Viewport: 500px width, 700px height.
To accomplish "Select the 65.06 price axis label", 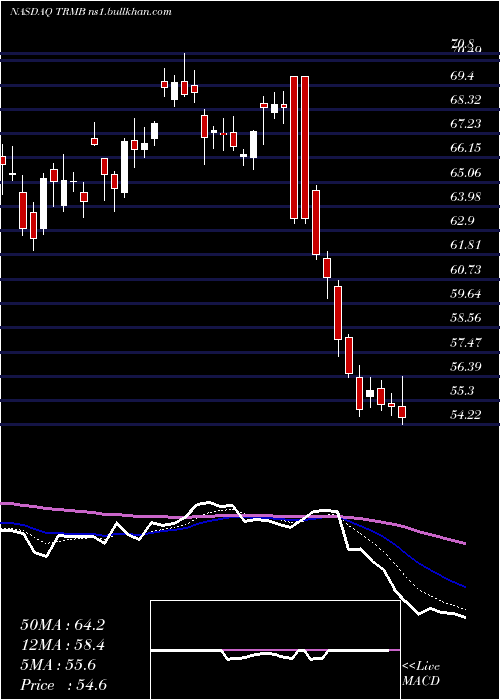I will 466,173.
